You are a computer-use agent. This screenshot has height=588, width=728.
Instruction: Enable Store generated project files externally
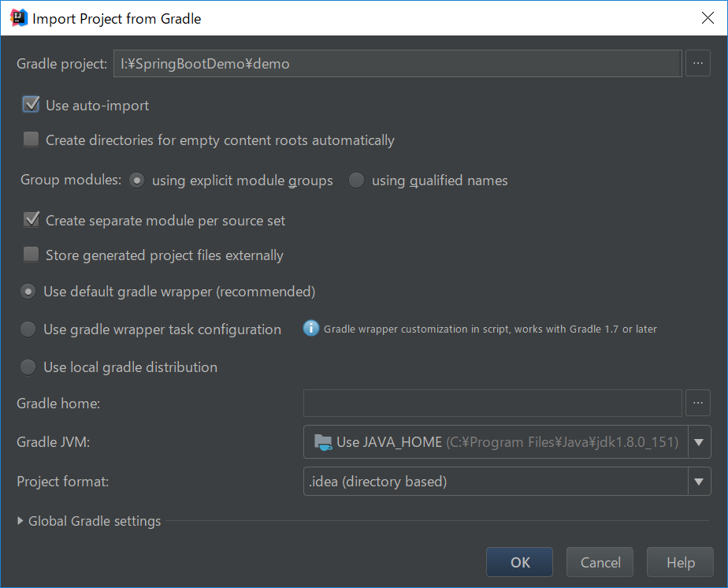tap(31, 254)
